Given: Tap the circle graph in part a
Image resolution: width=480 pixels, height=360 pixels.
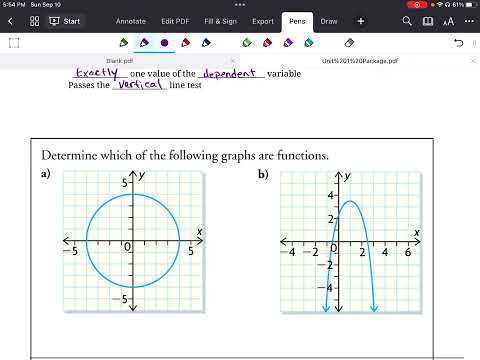Looking at the screenshot, I should point(133,241).
